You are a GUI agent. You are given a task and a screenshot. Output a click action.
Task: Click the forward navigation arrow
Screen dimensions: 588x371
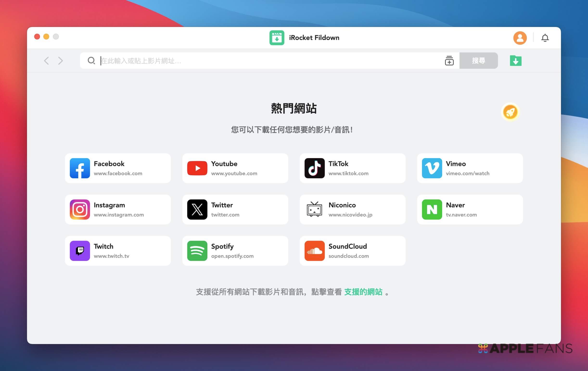61,61
